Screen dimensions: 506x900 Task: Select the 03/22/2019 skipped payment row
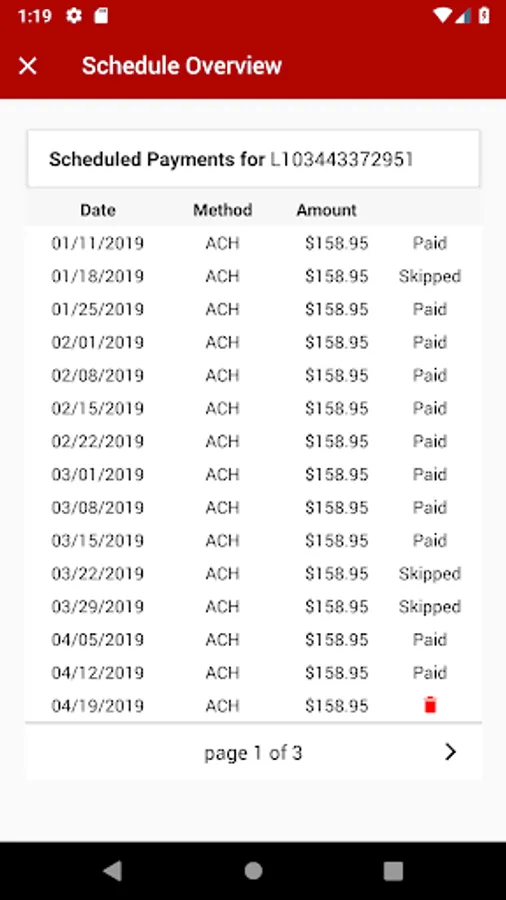(254, 573)
